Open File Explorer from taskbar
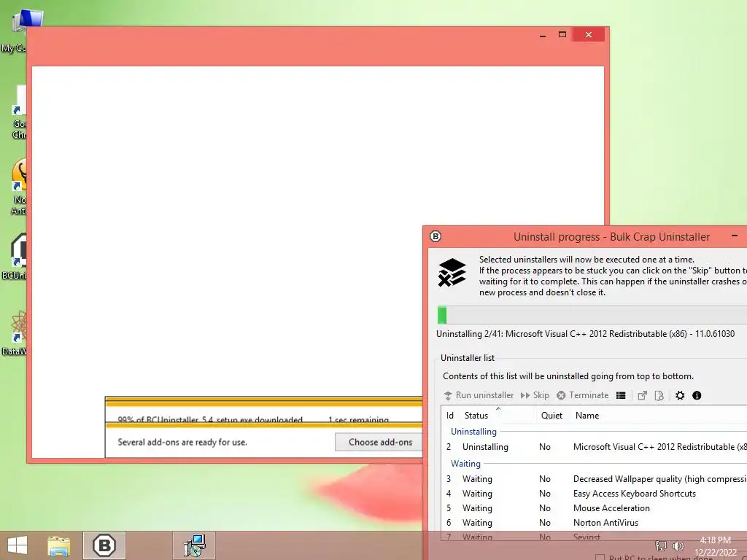This screenshot has height=560, width=747. click(59, 545)
